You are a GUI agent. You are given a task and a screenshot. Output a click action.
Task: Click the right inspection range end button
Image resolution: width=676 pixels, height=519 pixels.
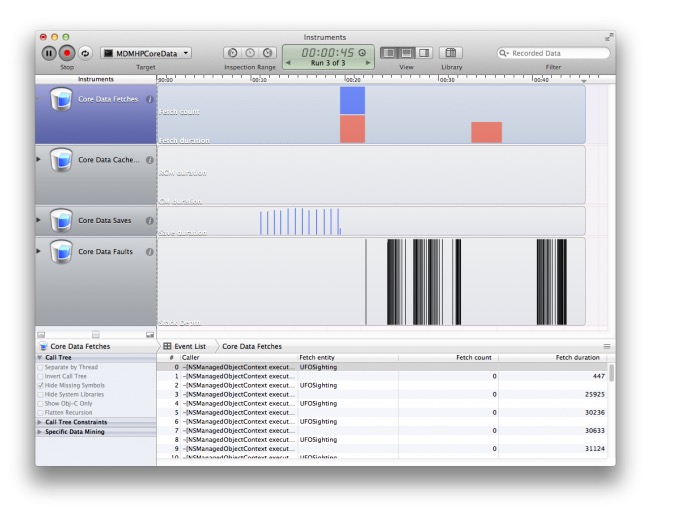(268, 53)
